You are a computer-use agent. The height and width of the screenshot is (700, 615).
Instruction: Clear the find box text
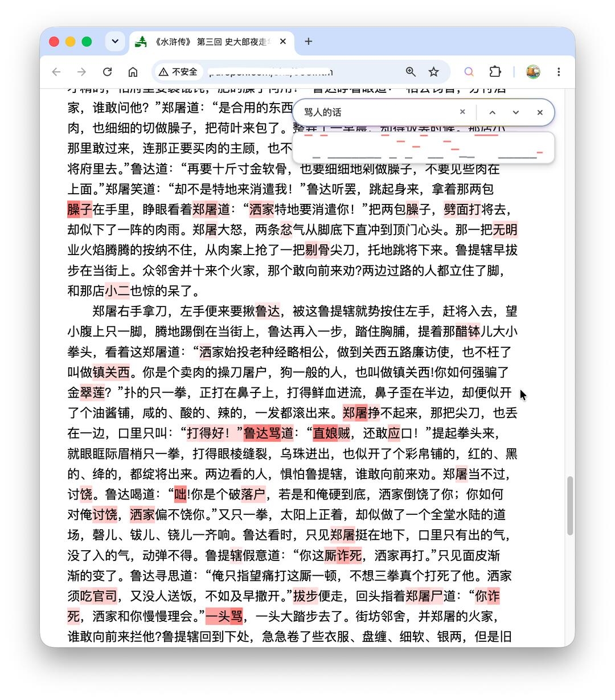point(462,112)
